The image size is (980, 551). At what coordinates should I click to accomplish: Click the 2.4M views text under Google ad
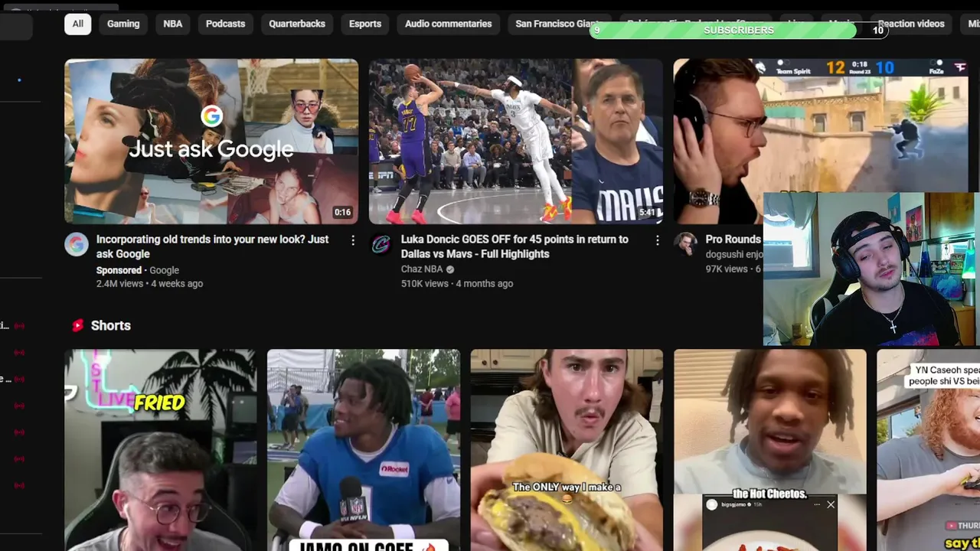click(x=119, y=283)
